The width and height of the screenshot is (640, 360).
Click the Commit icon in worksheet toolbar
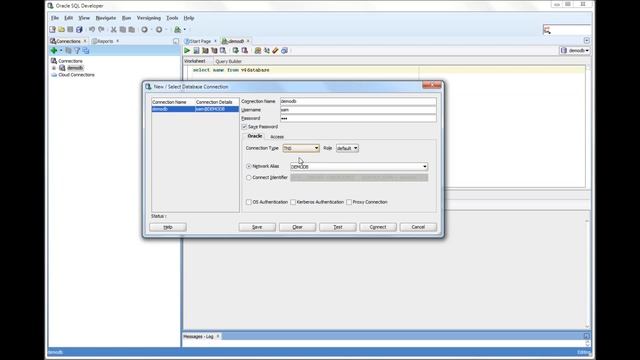coord(236,51)
